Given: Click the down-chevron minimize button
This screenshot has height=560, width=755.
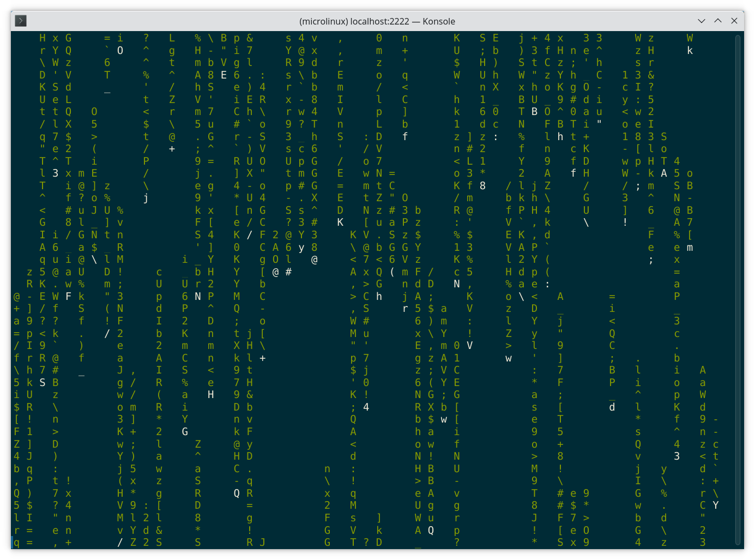Looking at the screenshot, I should point(700,21).
